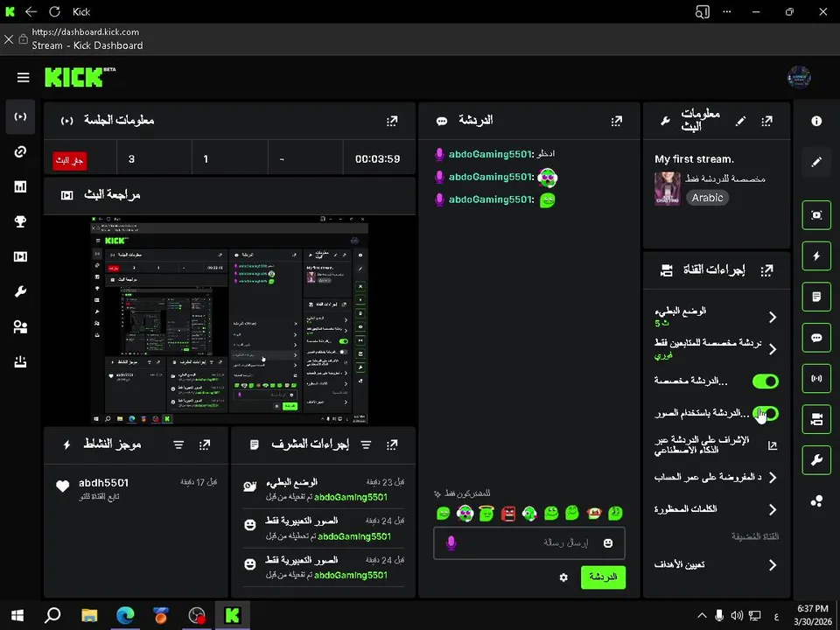Filter the activity feed (موجز النشاط)
Viewport: 840px width, 630px height.
(178, 444)
